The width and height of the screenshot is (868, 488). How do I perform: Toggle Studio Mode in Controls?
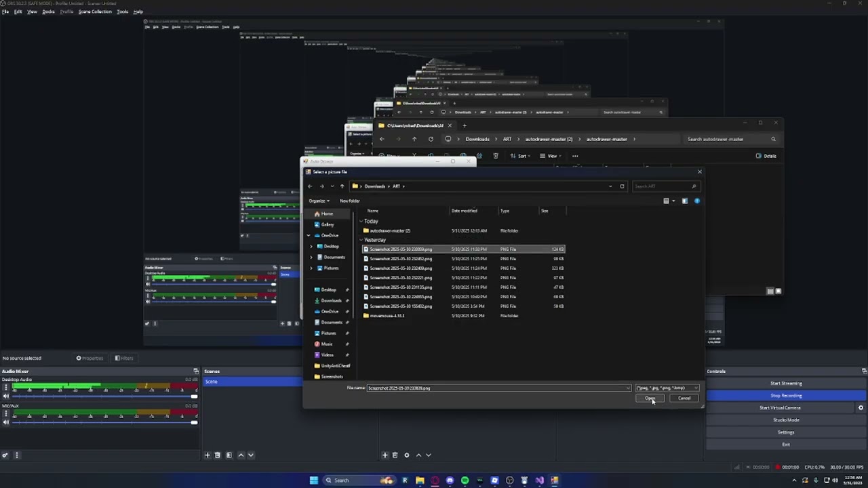786,420
